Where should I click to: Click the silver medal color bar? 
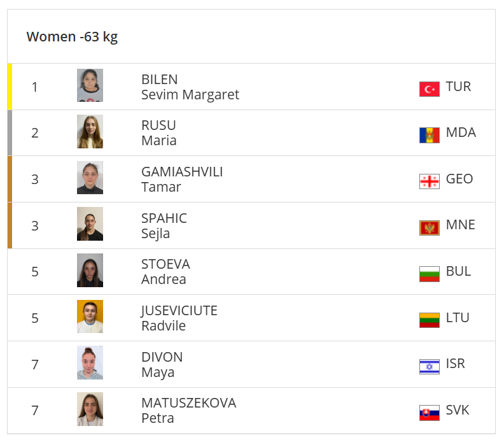point(10,132)
